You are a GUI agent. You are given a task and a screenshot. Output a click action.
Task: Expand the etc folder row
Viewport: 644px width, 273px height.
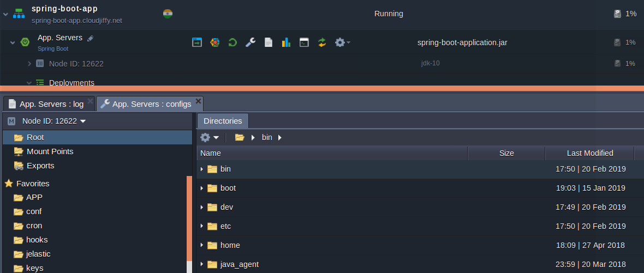point(202,226)
